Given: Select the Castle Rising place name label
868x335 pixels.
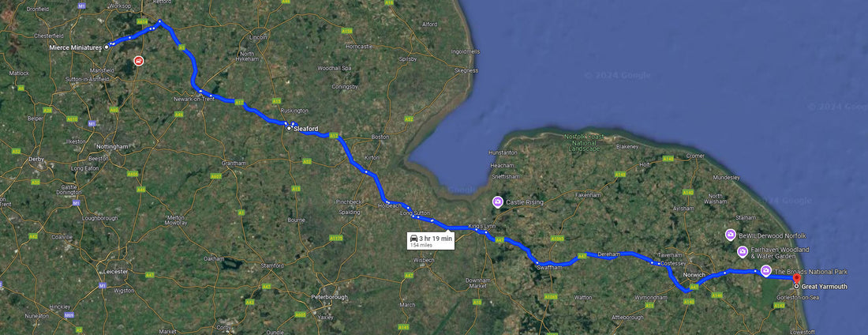Looking at the screenshot, I should tap(525, 202).
